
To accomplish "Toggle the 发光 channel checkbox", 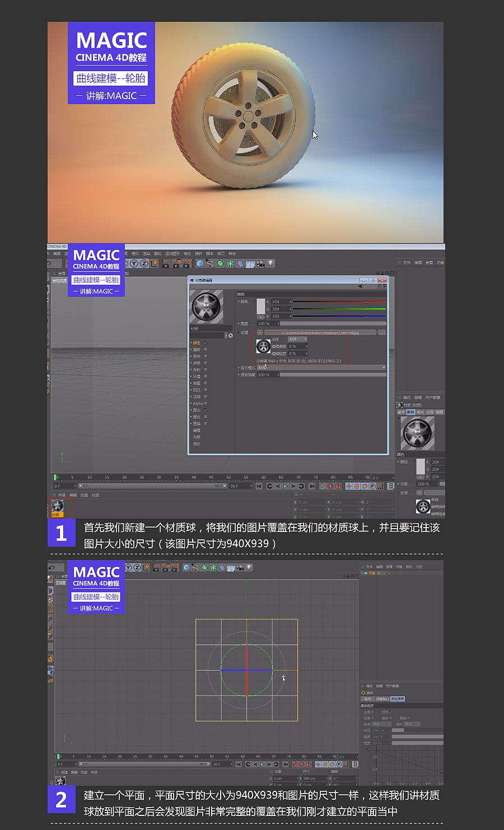I will [206, 356].
